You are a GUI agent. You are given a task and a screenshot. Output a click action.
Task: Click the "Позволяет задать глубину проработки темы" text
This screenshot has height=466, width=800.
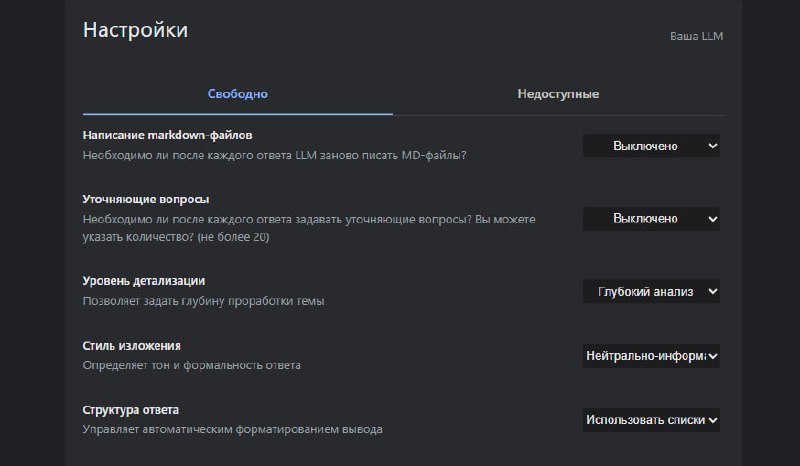point(203,301)
